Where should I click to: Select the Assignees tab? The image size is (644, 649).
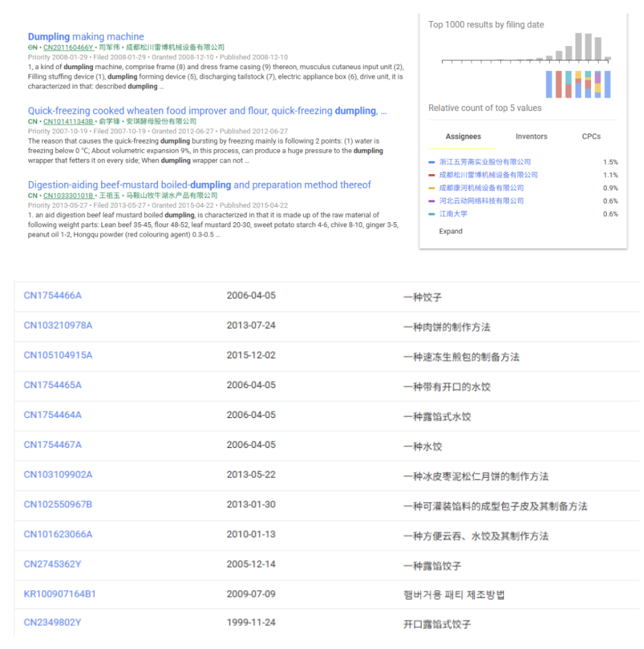coord(463,136)
